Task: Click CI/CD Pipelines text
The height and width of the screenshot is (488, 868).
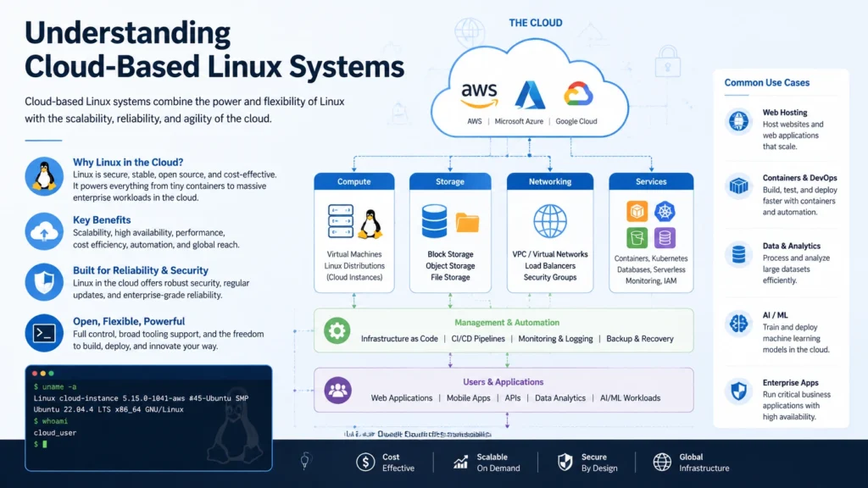Action: coord(478,339)
